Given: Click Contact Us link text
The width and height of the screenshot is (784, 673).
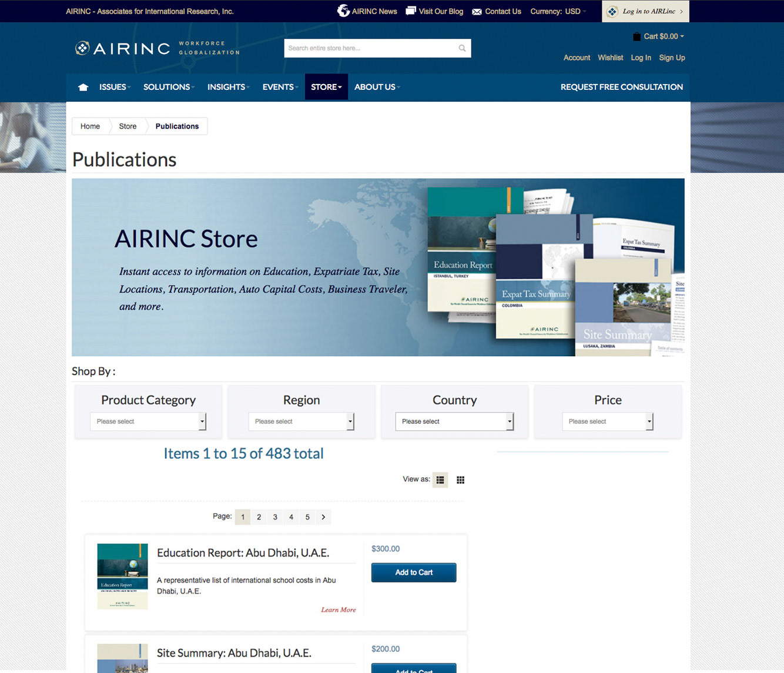Looking at the screenshot, I should click(x=503, y=11).
